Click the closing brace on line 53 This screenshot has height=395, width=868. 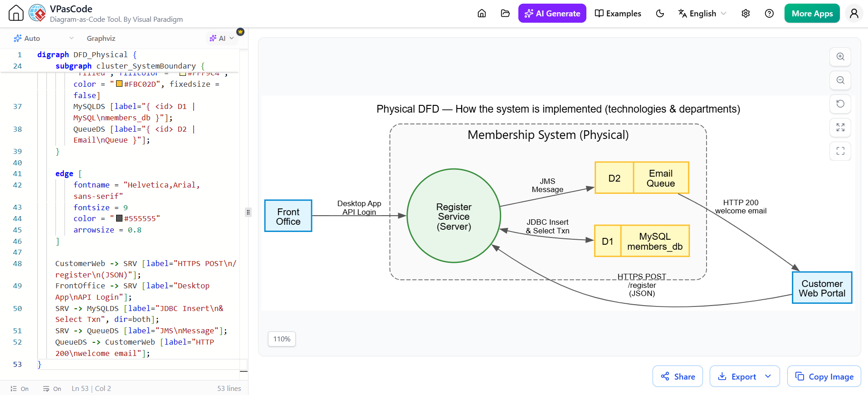click(x=39, y=364)
